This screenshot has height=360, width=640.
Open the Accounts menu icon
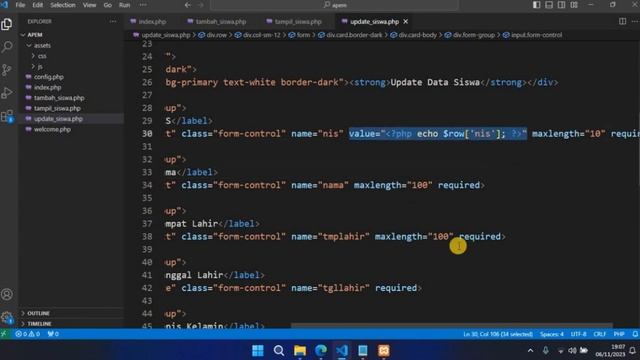[7, 294]
